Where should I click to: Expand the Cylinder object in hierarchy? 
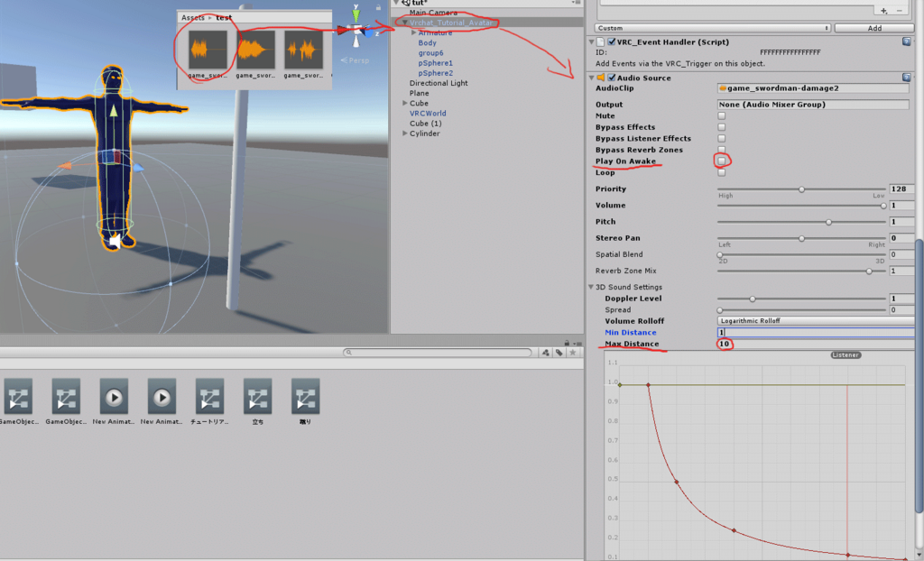coord(405,133)
